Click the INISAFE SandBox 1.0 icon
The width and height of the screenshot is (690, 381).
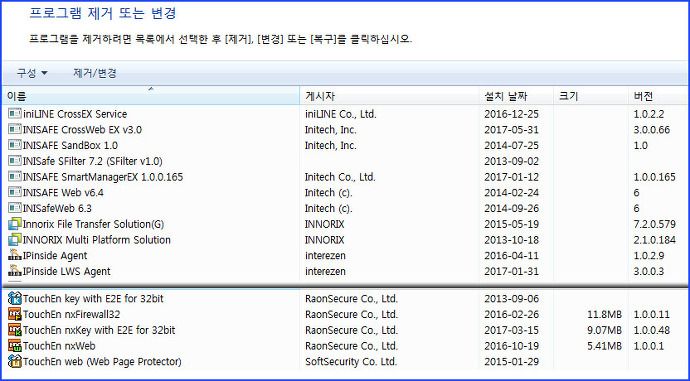pyautogui.click(x=15, y=145)
